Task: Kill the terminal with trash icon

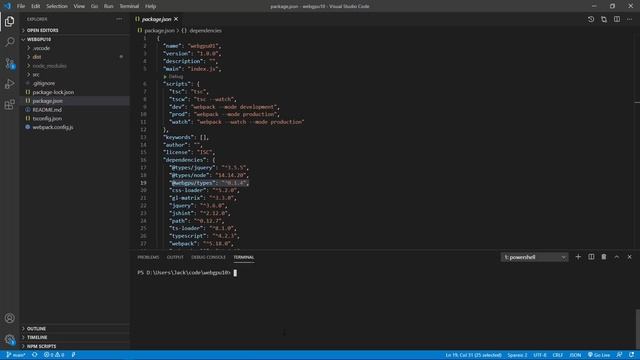Action: coord(604,257)
